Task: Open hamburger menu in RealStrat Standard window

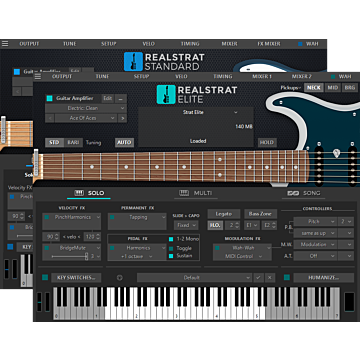Action: tap(5, 44)
